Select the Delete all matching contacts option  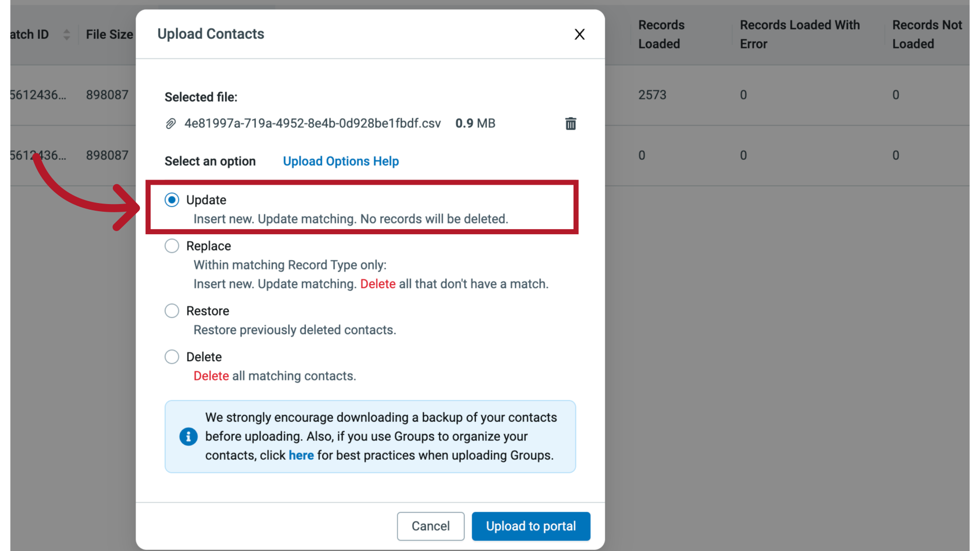172,357
